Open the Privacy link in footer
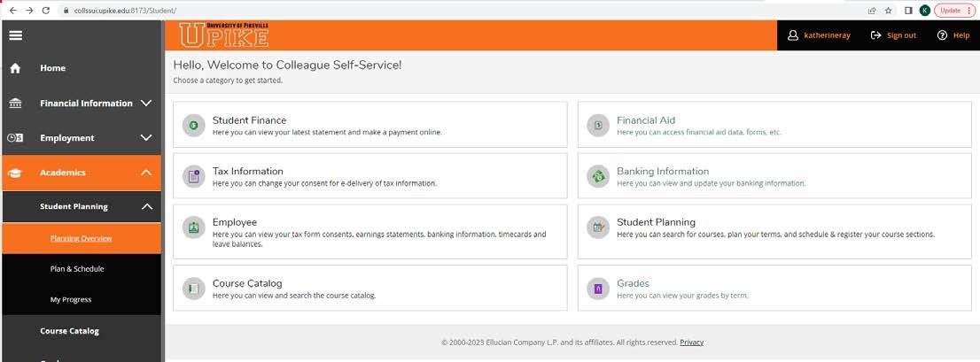This screenshot has width=980, height=362. [691, 343]
